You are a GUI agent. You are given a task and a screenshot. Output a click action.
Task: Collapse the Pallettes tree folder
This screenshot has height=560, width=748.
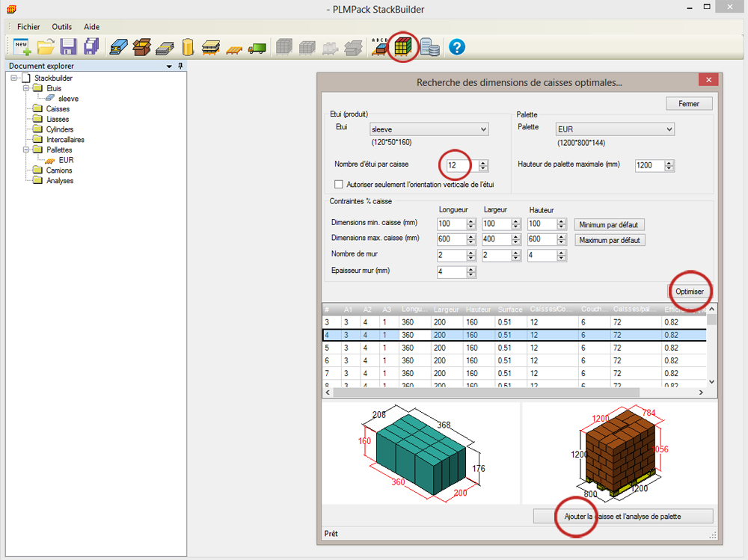[x=26, y=150]
